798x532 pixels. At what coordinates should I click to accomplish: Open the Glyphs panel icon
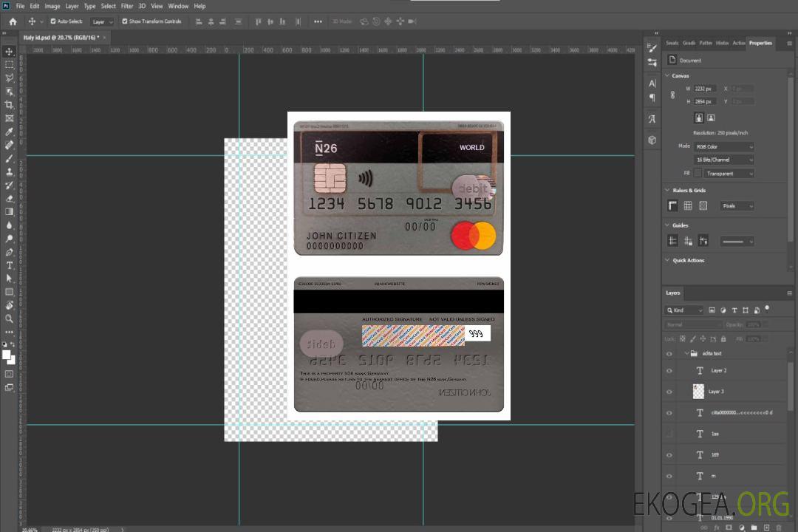tap(652, 119)
